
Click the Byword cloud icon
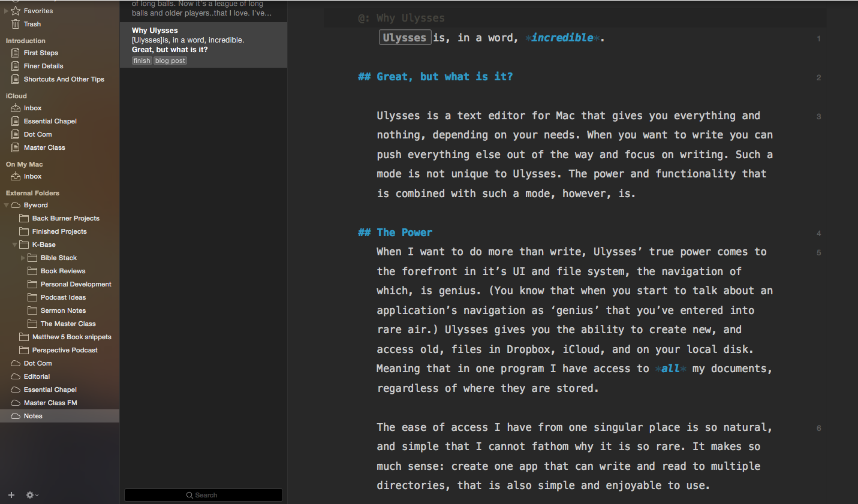click(x=16, y=205)
